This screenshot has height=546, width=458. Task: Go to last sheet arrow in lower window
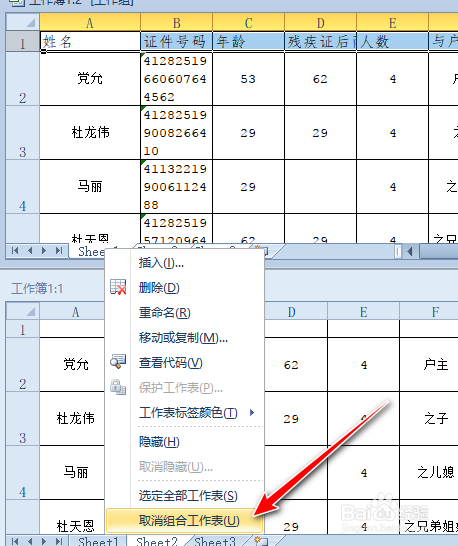pyautogui.click(x=59, y=541)
